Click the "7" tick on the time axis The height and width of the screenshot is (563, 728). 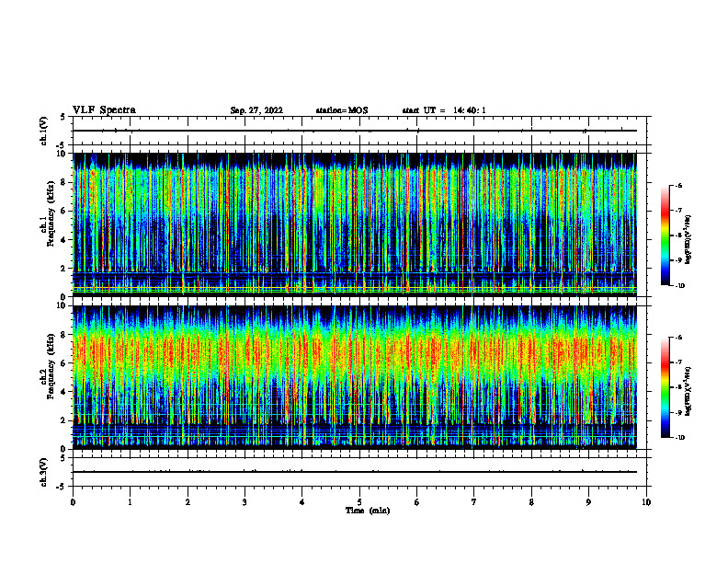pos(474,502)
